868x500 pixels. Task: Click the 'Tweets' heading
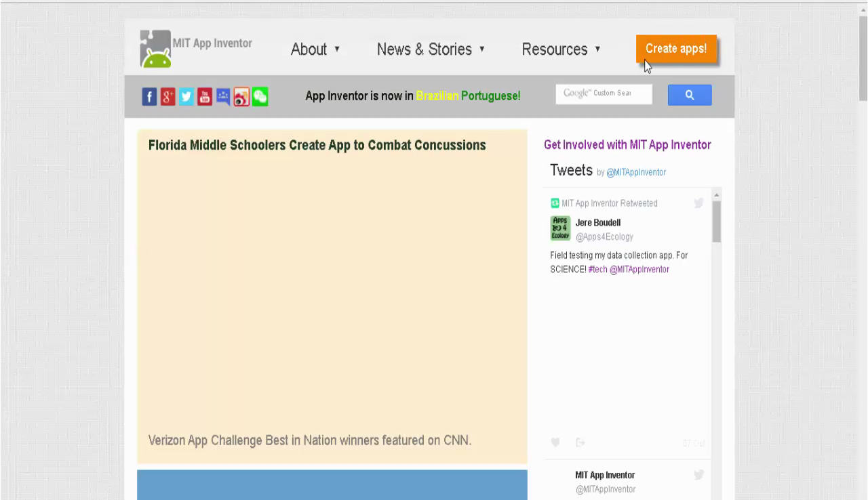571,170
